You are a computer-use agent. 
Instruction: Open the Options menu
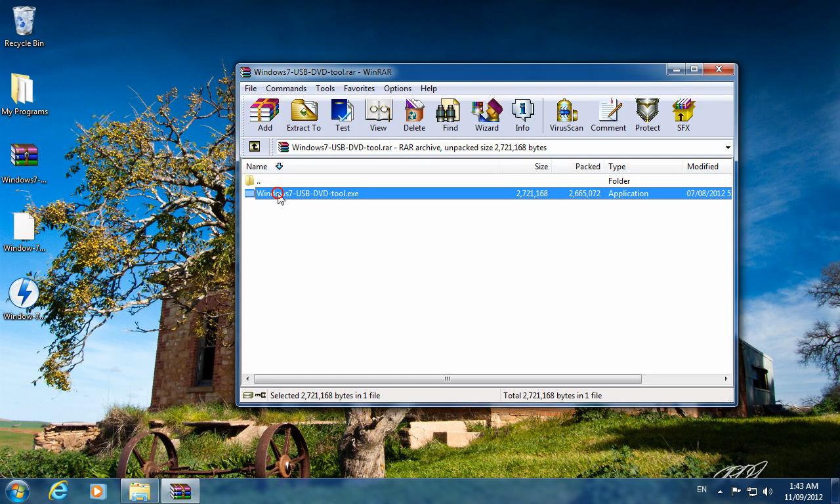[397, 88]
